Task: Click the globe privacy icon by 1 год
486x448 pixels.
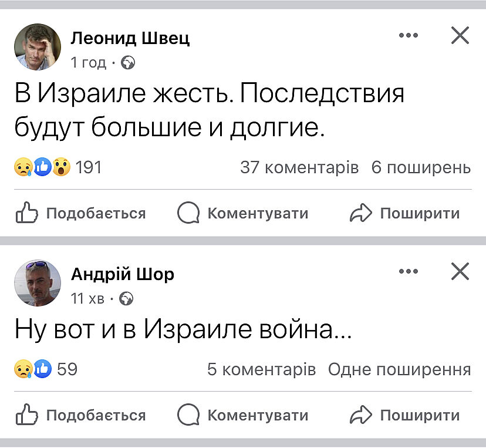Action: click(x=127, y=63)
